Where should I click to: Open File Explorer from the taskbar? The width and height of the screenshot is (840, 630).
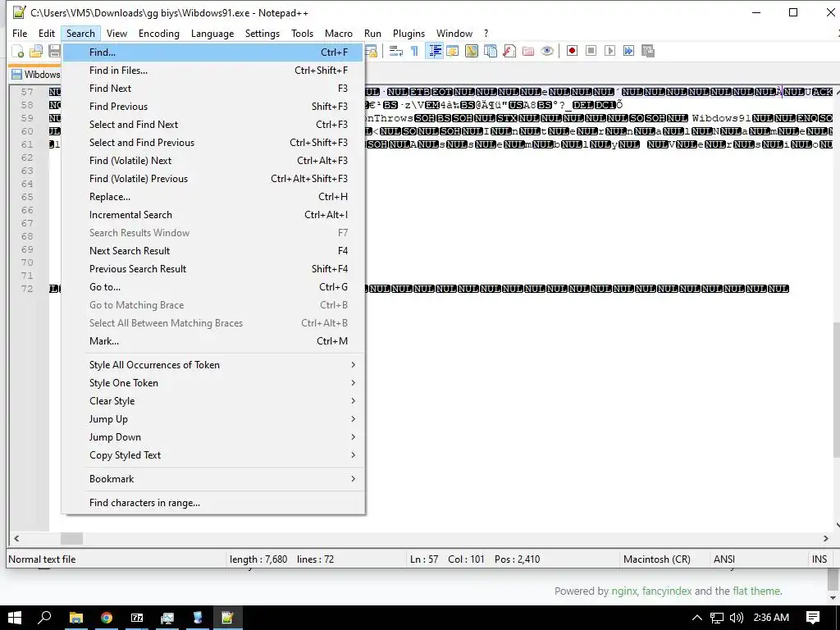[76, 618]
